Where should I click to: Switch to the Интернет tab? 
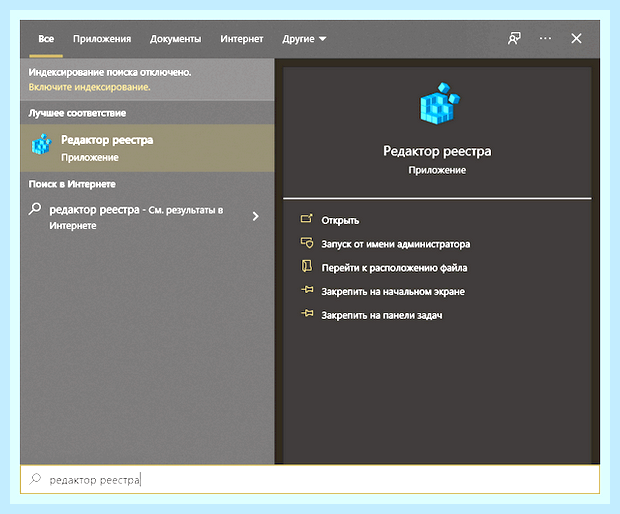coord(242,39)
